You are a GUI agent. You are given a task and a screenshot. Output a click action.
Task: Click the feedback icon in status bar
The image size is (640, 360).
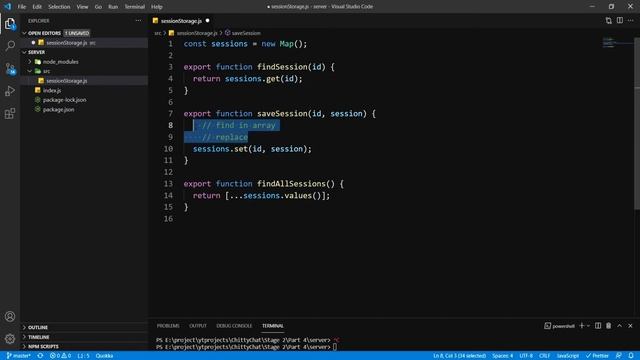619,356
